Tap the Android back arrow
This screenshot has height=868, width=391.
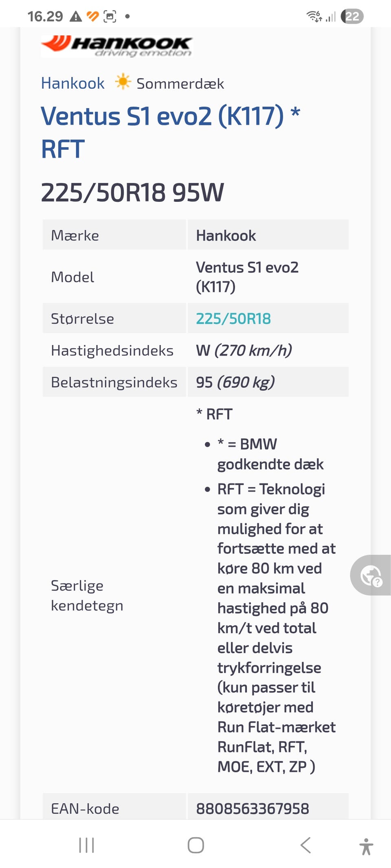305,845
